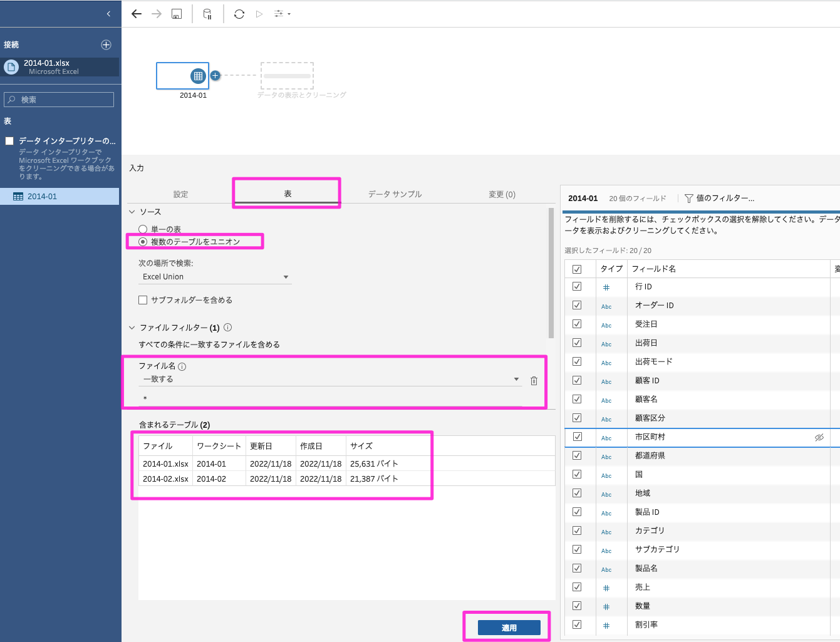Click the Undo arrow in the toolbar
This screenshot has height=642, width=840.
click(x=136, y=13)
